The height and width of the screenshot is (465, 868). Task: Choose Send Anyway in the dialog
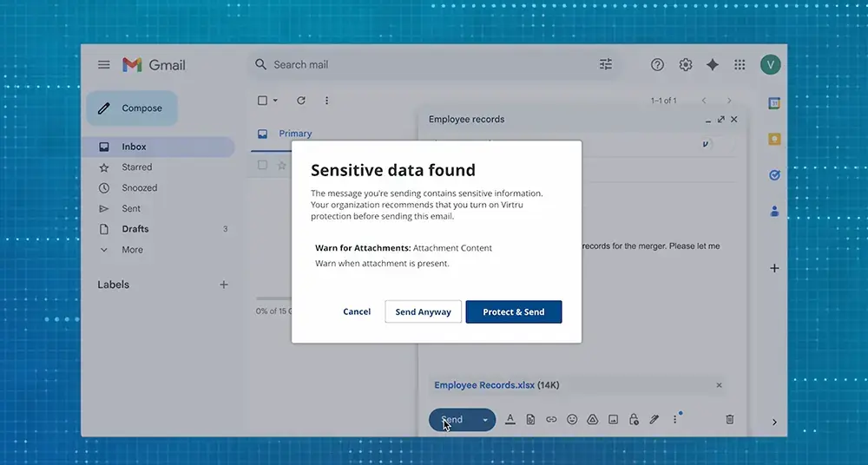(423, 311)
